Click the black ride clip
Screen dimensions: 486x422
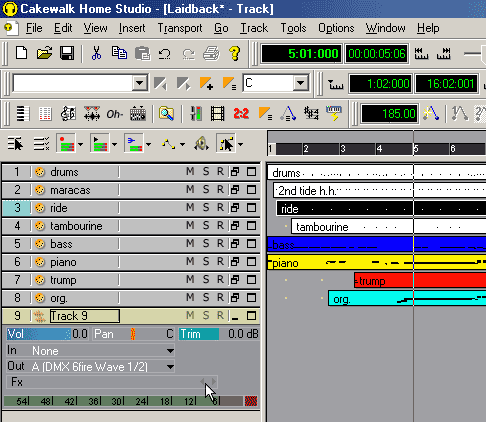[x=381, y=208]
